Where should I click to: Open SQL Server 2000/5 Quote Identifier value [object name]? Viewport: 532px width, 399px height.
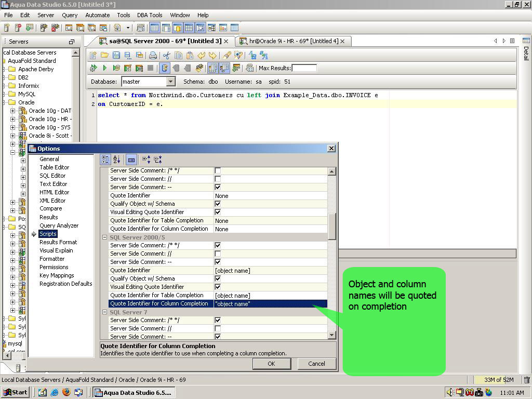click(270, 270)
